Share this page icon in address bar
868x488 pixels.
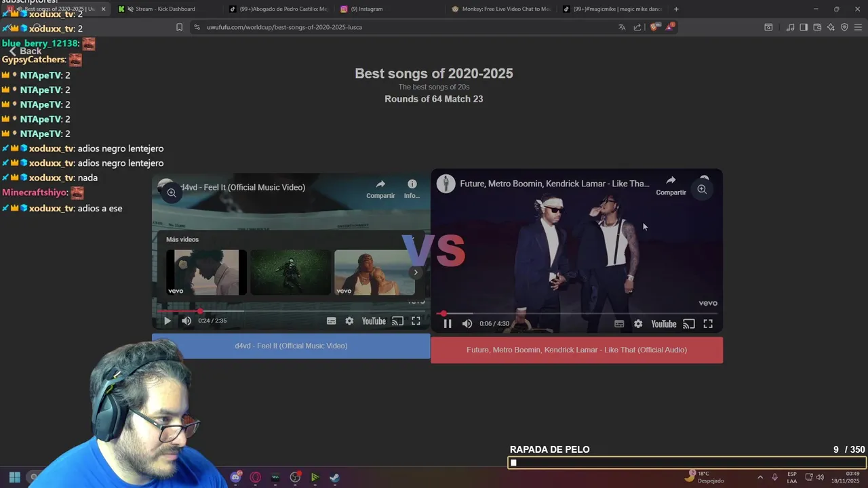637,27
